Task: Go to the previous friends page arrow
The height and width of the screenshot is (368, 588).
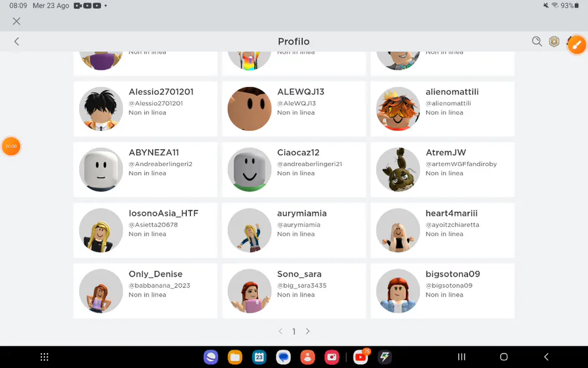Action: coord(280,331)
